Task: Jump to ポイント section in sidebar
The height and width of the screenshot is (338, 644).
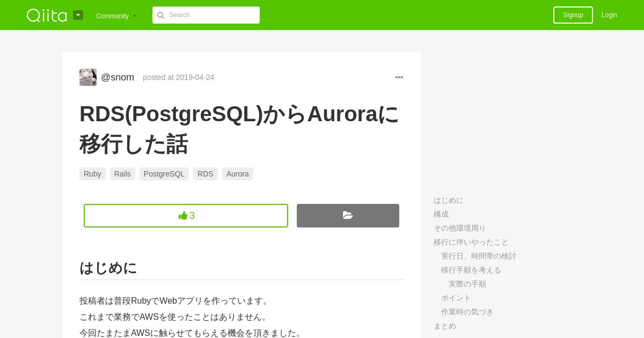Action: 456,298
